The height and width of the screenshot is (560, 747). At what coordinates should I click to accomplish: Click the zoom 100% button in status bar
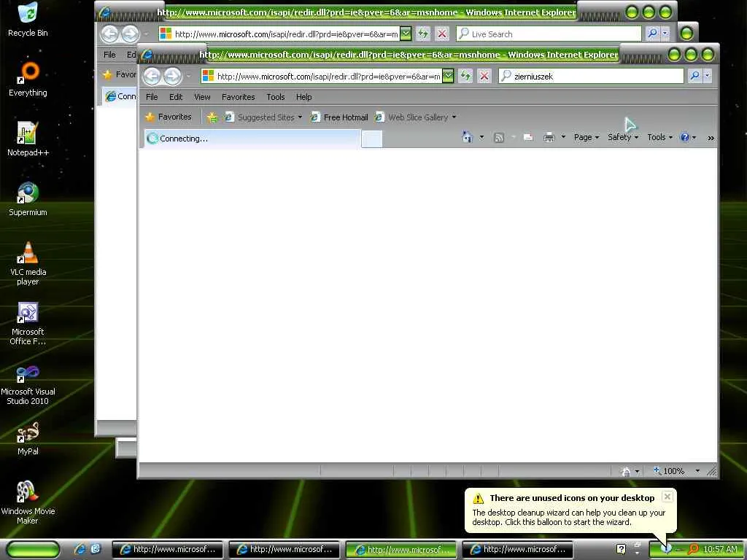pos(668,471)
